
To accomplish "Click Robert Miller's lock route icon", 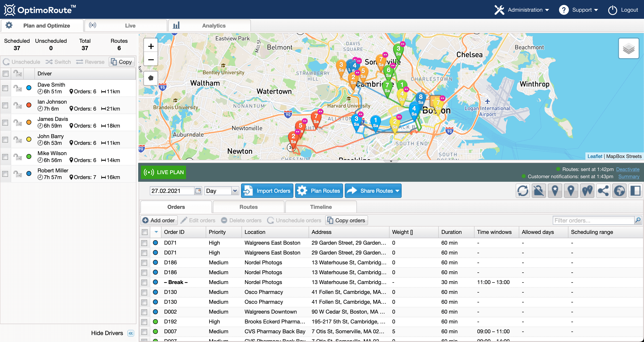I will [x=17, y=174].
